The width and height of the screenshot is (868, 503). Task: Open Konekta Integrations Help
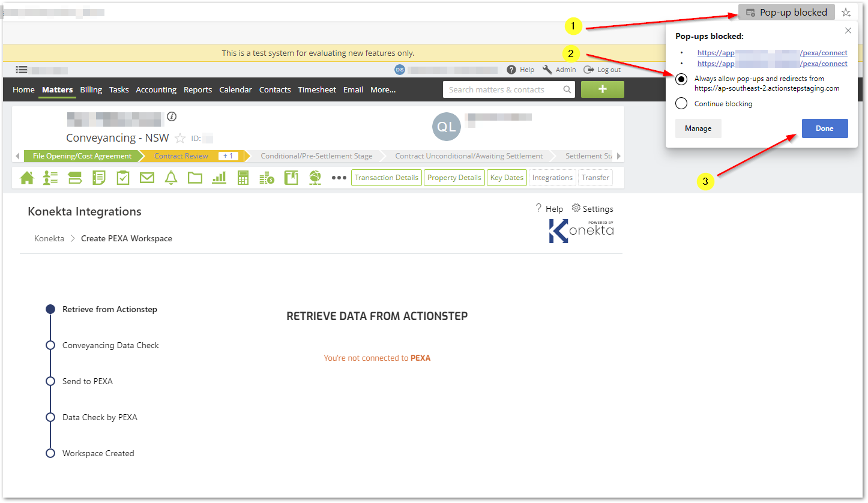(x=549, y=209)
